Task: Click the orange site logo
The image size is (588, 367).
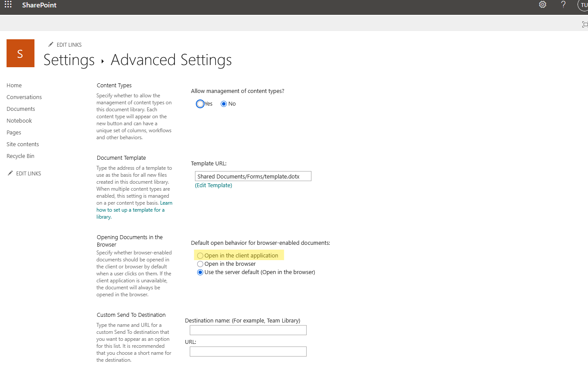Action: pyautogui.click(x=20, y=53)
